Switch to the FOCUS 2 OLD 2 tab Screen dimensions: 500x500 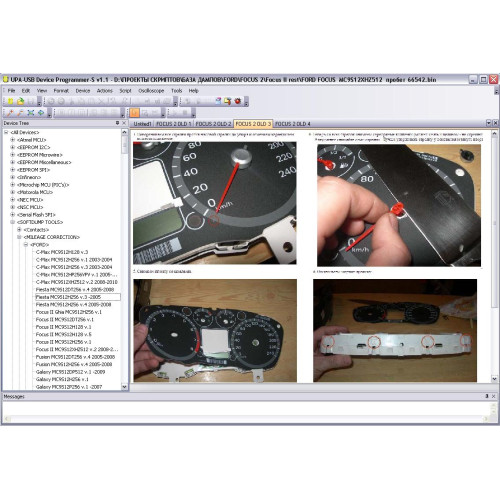[x=213, y=124]
